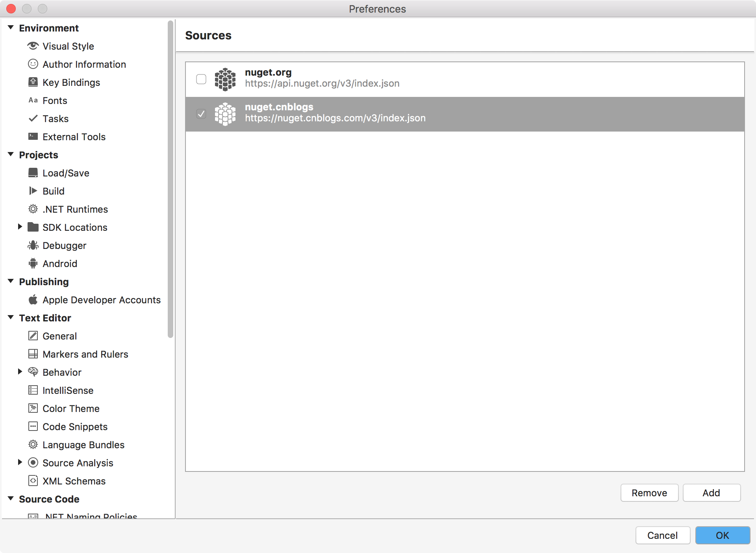Click the Key Bindings icon
756x553 pixels.
pos(33,82)
